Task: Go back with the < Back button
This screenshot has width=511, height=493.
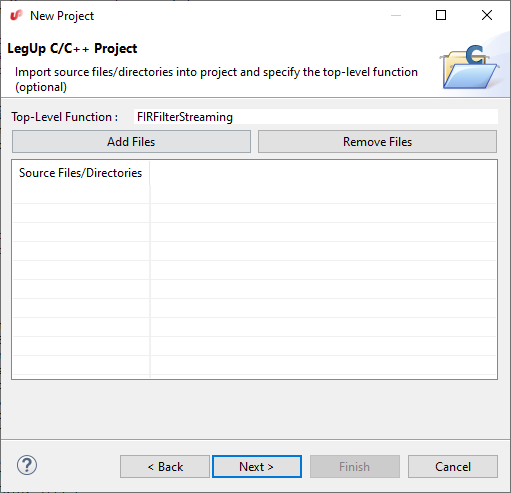Action: [165, 466]
